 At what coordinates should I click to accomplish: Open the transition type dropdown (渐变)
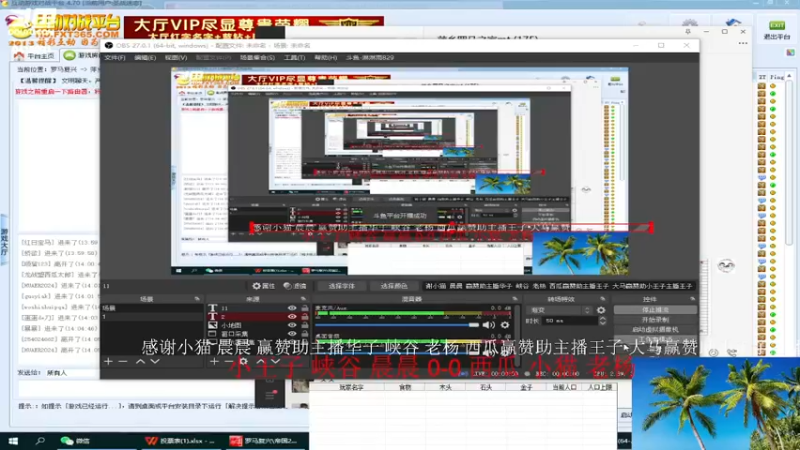tap(560, 310)
